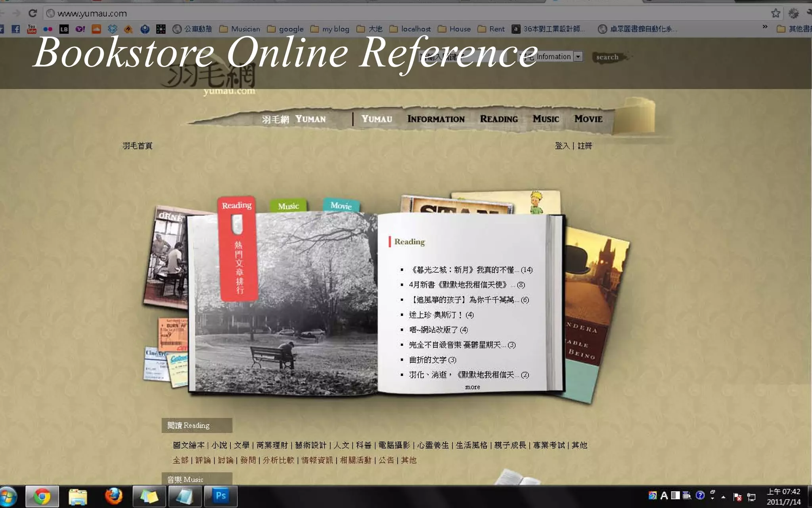
Task: Open the 大地 bookmarks folder
Action: click(370, 29)
